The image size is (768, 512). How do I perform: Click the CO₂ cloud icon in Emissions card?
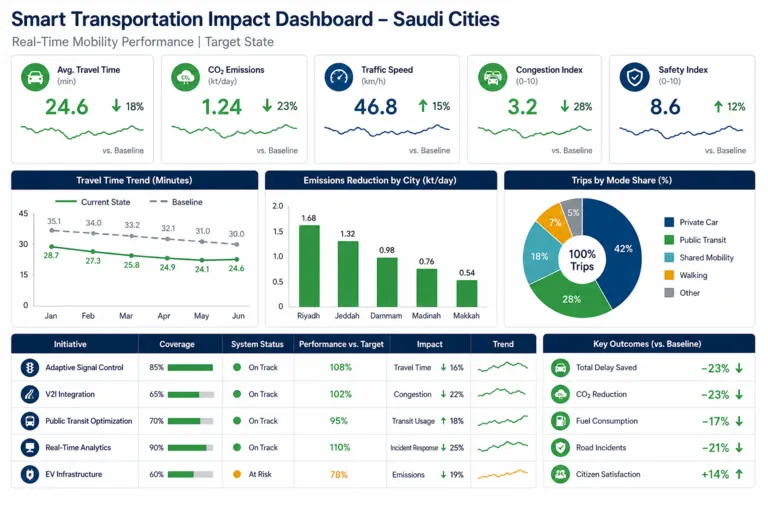point(185,77)
